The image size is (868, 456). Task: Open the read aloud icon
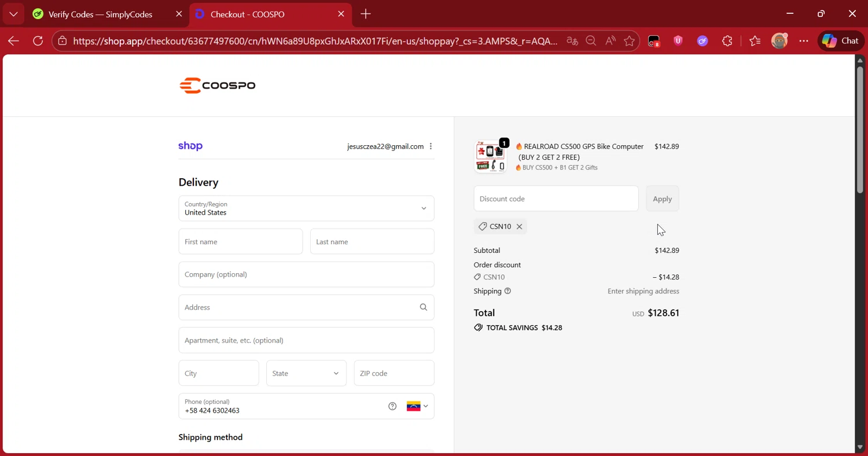[x=610, y=41]
